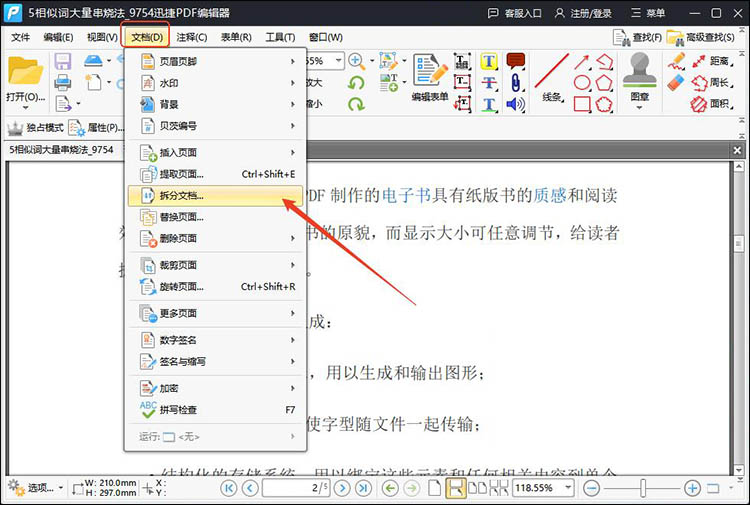Open the 签名与缩写 submenu
This screenshot has width=750, height=505.
tap(215, 362)
